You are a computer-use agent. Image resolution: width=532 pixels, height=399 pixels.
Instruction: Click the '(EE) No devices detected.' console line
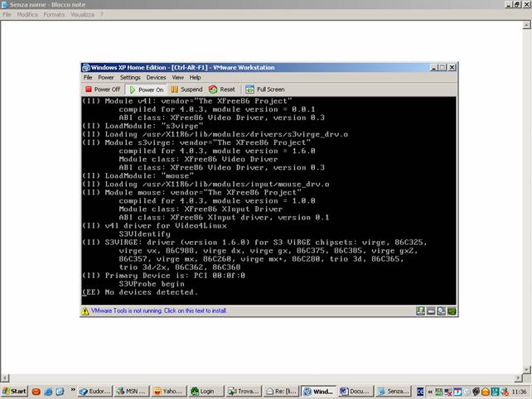(139, 292)
